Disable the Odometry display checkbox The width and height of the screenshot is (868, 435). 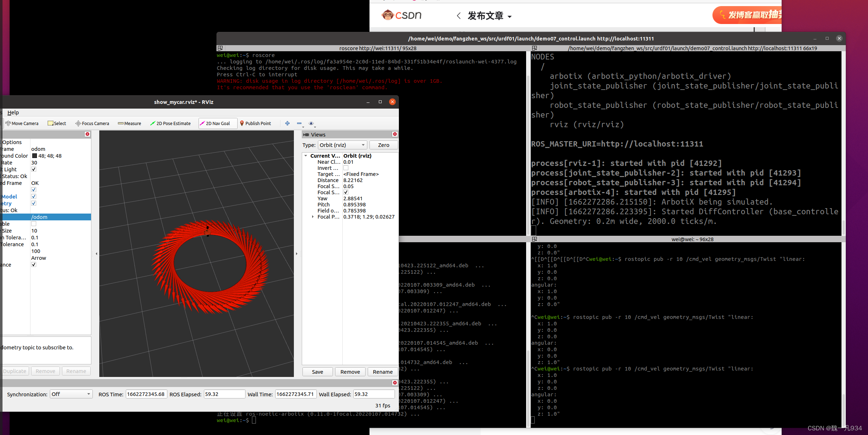pyautogui.click(x=34, y=203)
